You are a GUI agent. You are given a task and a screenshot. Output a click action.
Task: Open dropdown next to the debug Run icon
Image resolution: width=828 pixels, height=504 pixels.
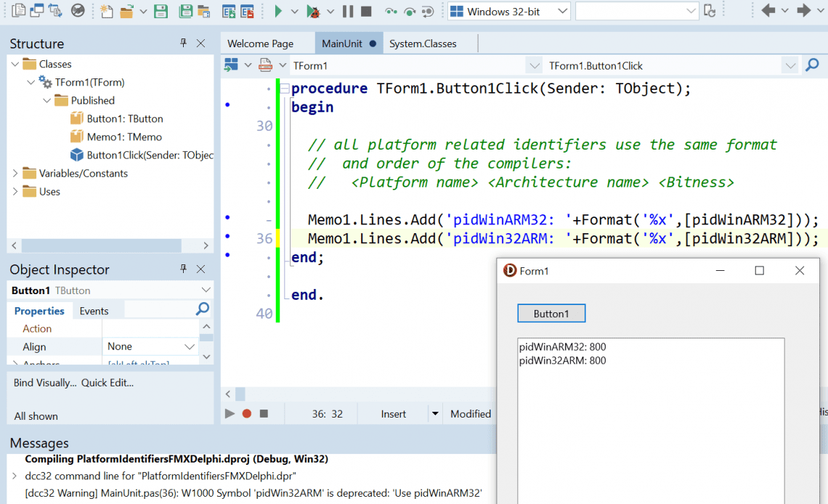(330, 12)
